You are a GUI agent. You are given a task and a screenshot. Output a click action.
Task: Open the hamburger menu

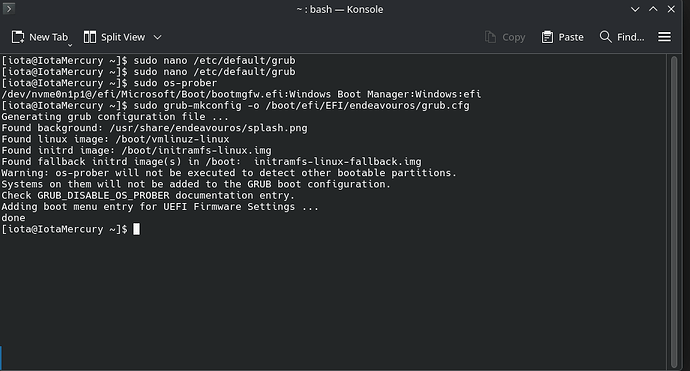pyautogui.click(x=664, y=37)
